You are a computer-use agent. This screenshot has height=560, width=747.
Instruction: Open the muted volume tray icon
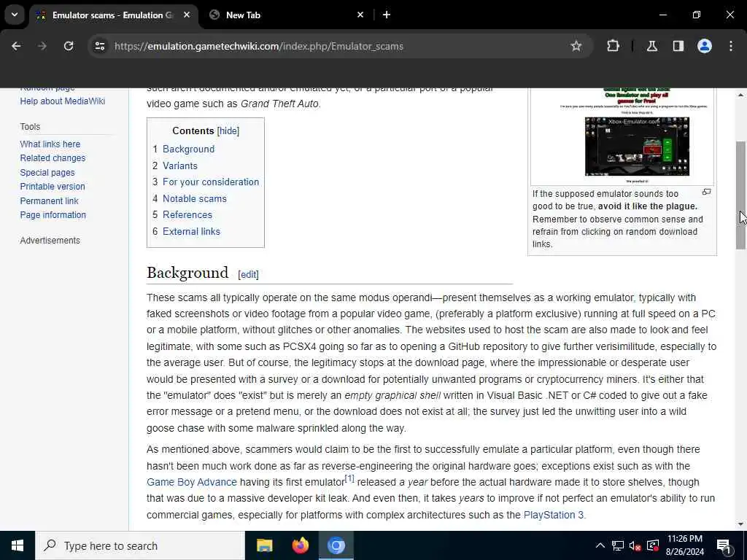point(635,545)
